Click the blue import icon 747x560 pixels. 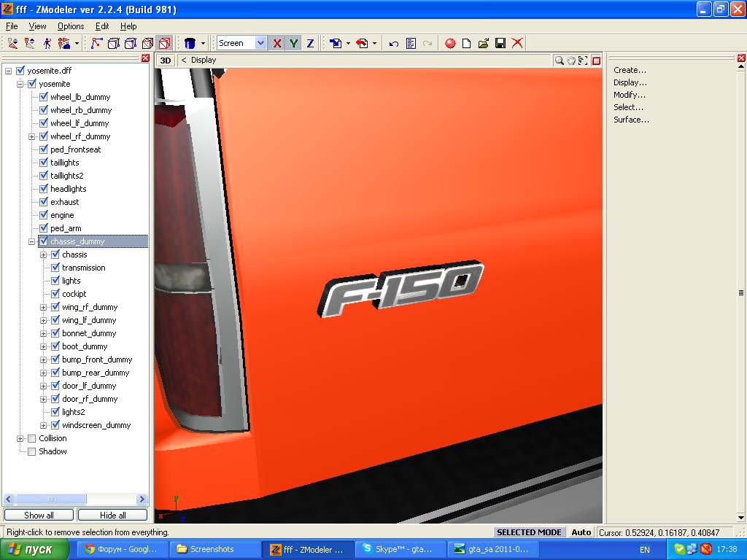coord(336,43)
